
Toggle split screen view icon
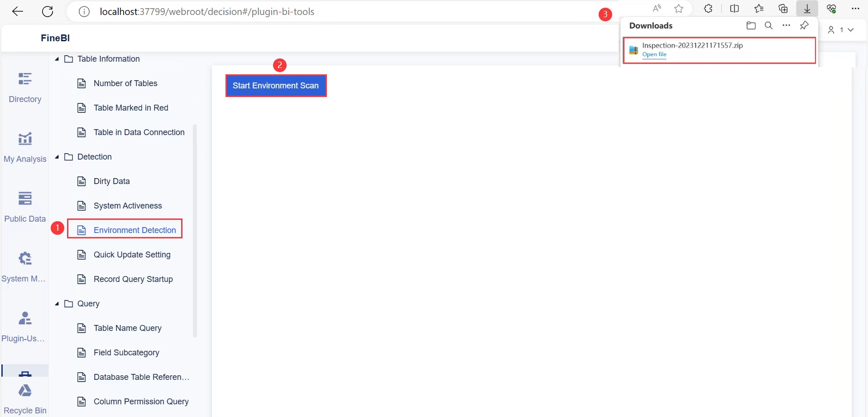734,9
